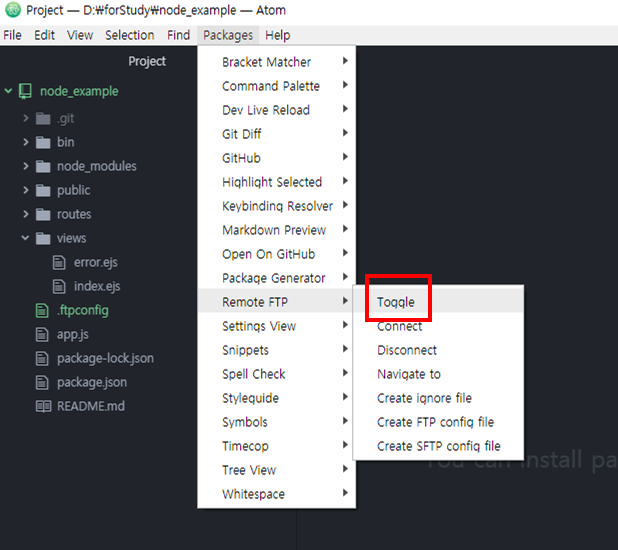Click the .ftpconfig file icon

42,311
